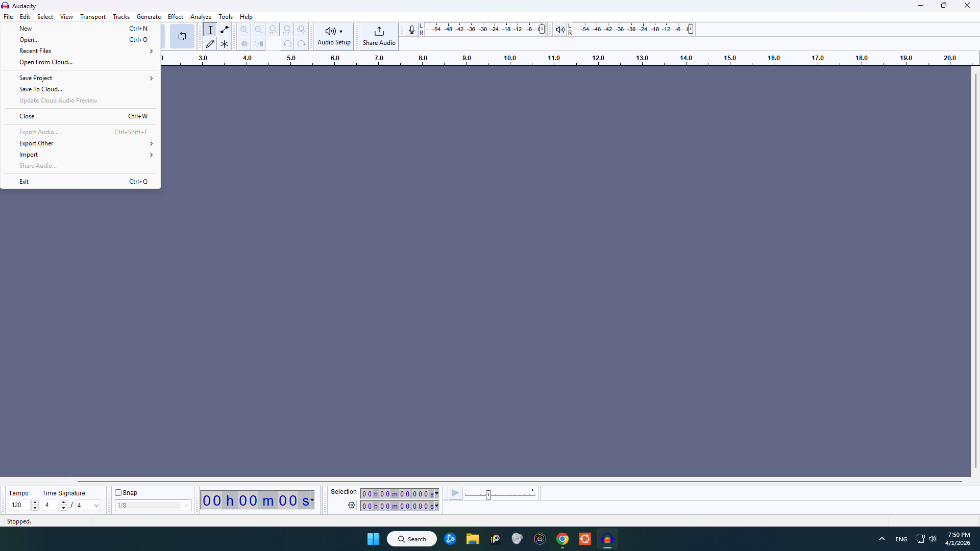The width and height of the screenshot is (980, 551).
Task: Toggle loop playback
Action: click(182, 36)
